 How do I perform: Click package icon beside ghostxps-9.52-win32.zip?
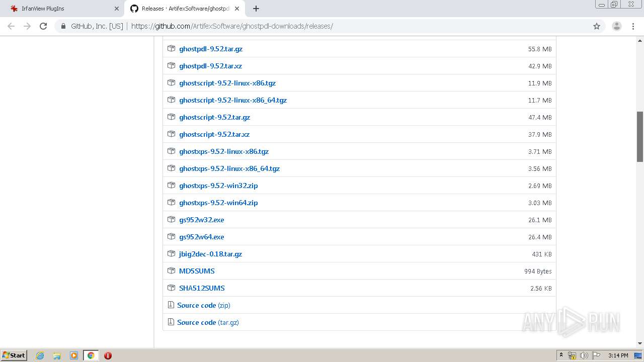(x=171, y=186)
